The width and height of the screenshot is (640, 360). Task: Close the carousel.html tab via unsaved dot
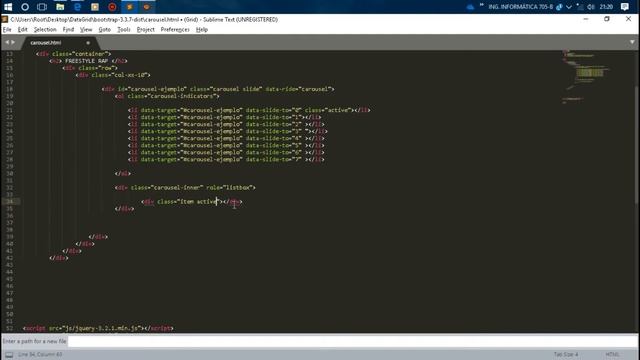[x=88, y=42]
